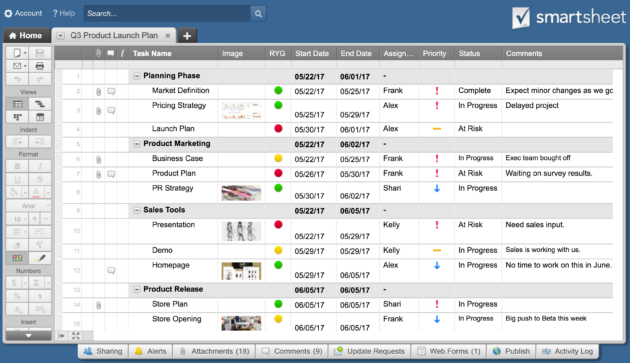Image resolution: width=630 pixels, height=363 pixels.
Task: Open the Account menu
Action: [23, 13]
